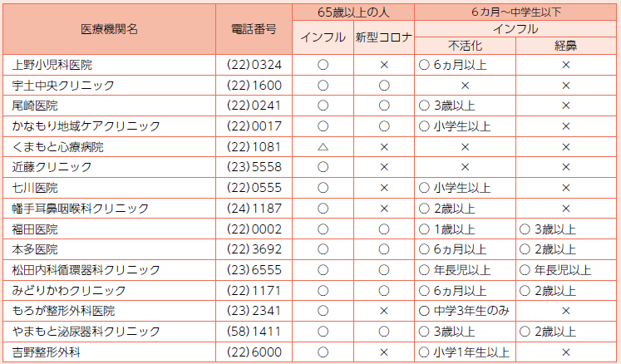This screenshot has width=621, height=364.
Task: Select 松田内科循環器科クリニック in the list
Action: (x=86, y=270)
